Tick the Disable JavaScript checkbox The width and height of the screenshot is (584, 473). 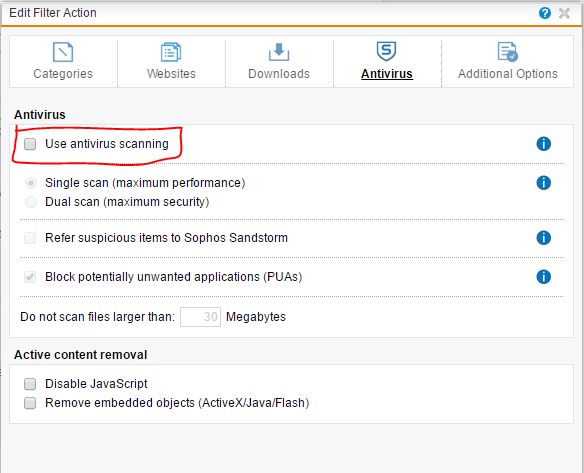(x=30, y=384)
